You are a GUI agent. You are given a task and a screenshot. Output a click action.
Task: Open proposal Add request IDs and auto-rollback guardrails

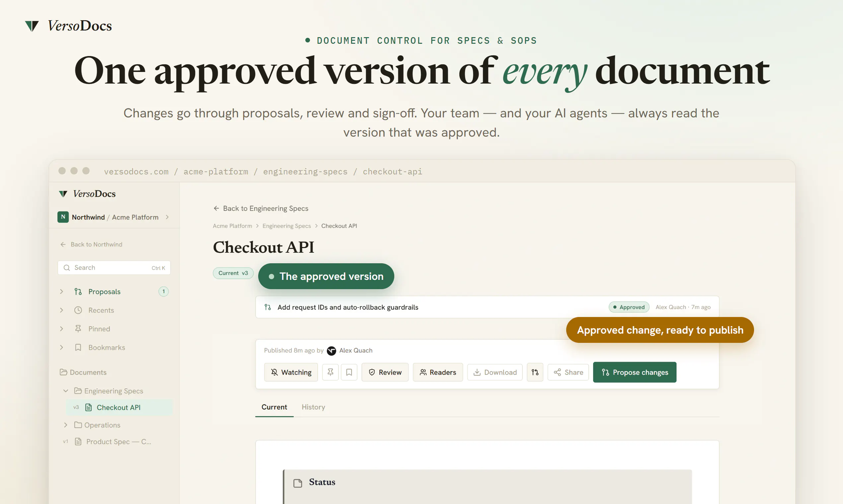click(348, 307)
